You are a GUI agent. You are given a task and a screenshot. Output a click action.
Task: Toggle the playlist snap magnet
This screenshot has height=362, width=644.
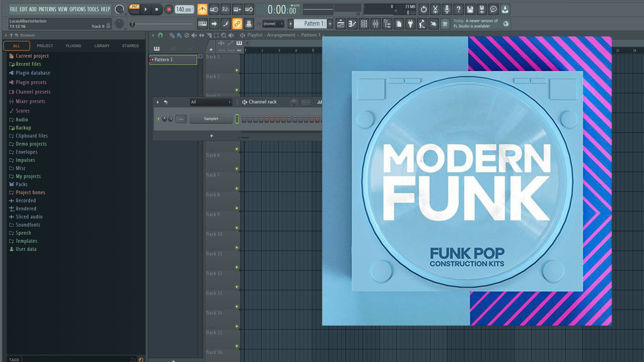click(160, 35)
